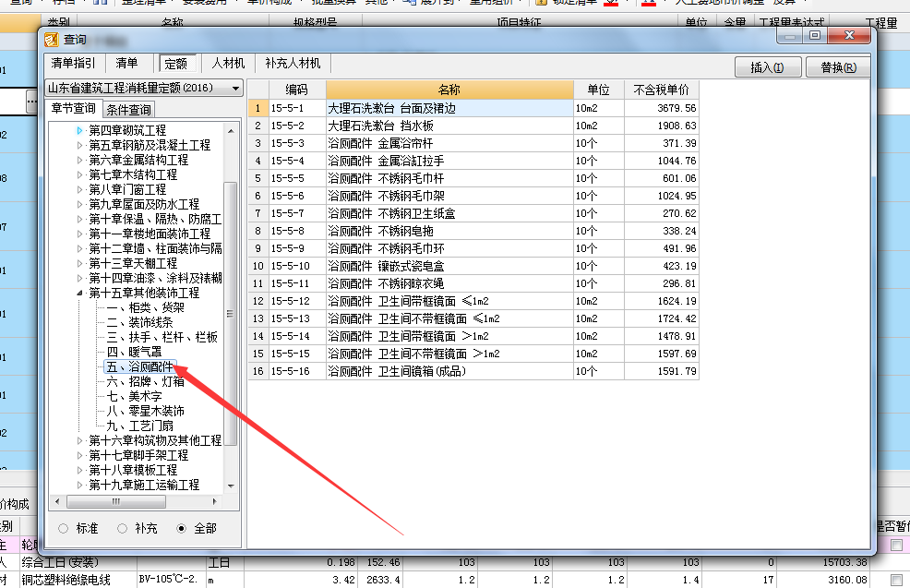The height and width of the screenshot is (588, 910).
Task: Open the 补充人材机 tab
Action: coord(293,63)
